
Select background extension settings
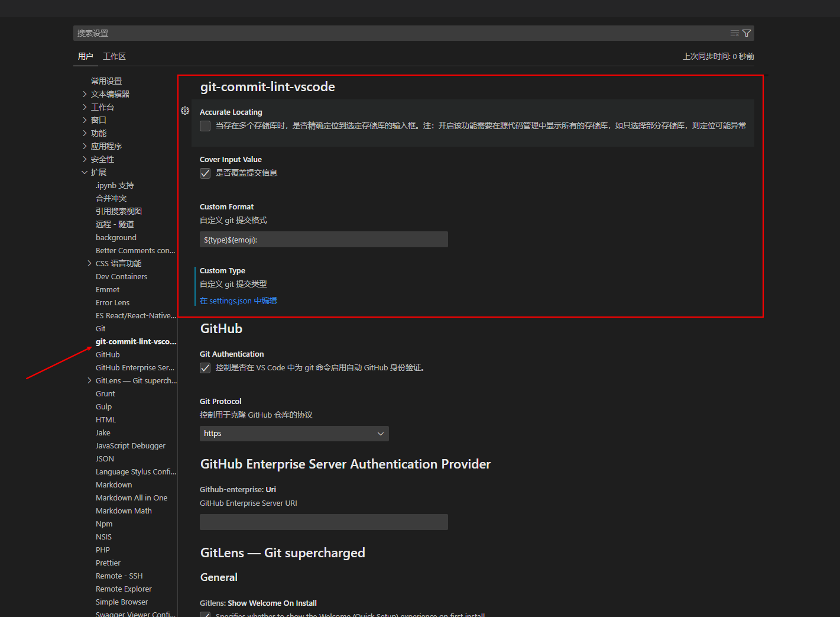coord(116,237)
